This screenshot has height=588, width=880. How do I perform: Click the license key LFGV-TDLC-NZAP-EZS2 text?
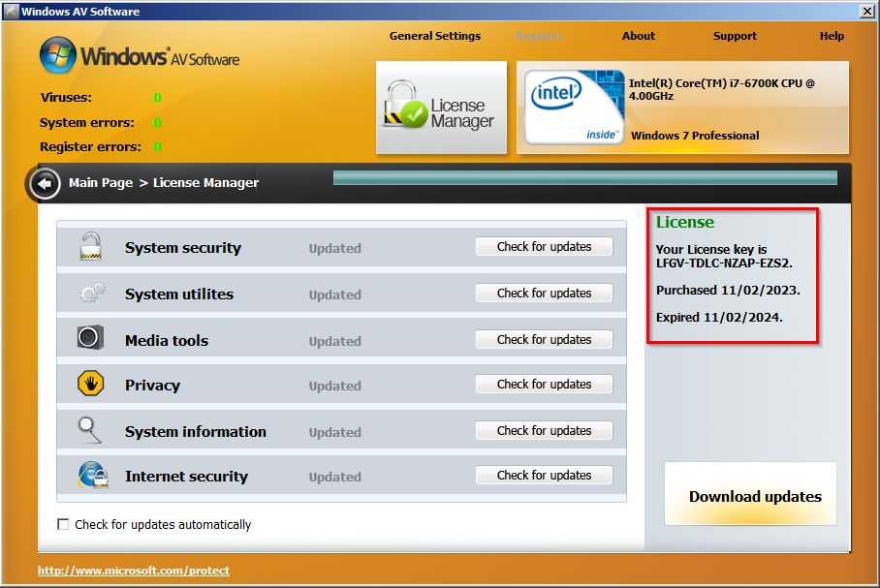(x=724, y=263)
